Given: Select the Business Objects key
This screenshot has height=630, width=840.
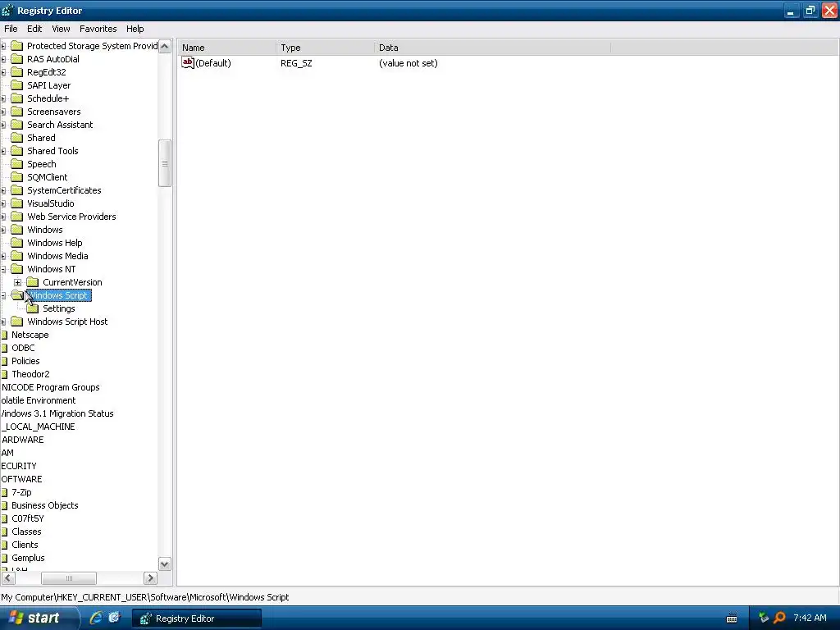Looking at the screenshot, I should tap(45, 505).
